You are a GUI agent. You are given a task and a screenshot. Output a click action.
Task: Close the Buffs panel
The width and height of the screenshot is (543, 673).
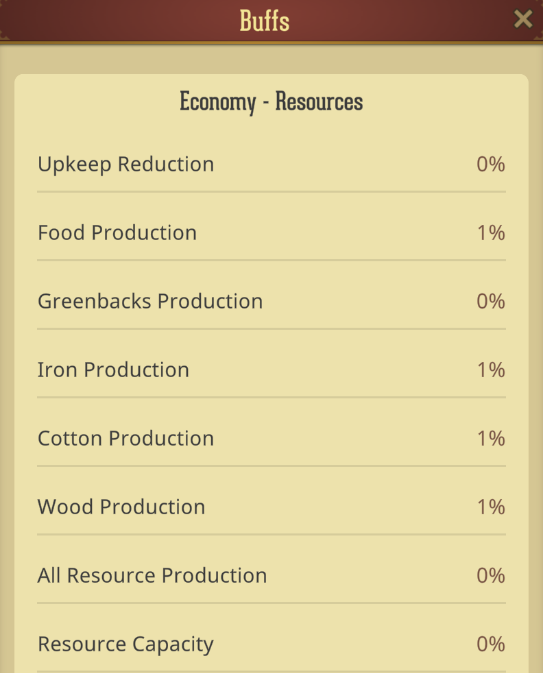pos(523,19)
